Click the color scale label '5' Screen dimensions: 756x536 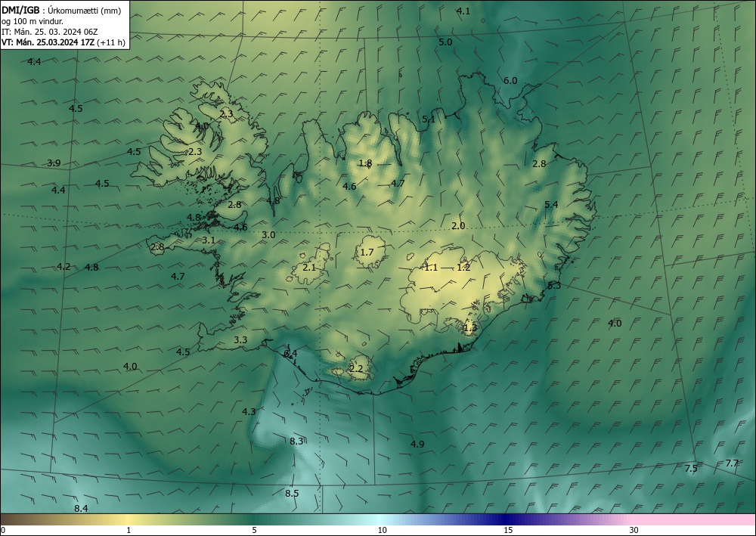[x=254, y=530]
